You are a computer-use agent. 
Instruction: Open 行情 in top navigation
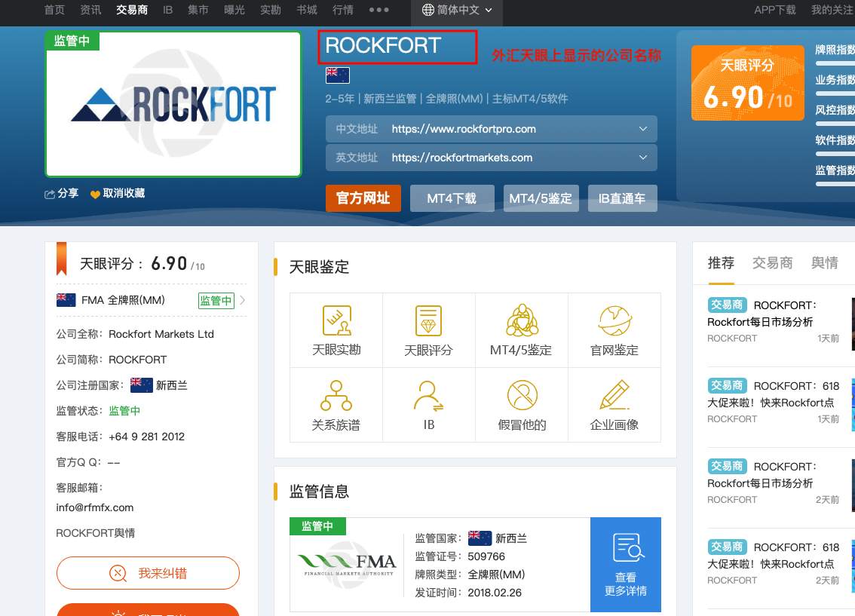[x=343, y=10]
